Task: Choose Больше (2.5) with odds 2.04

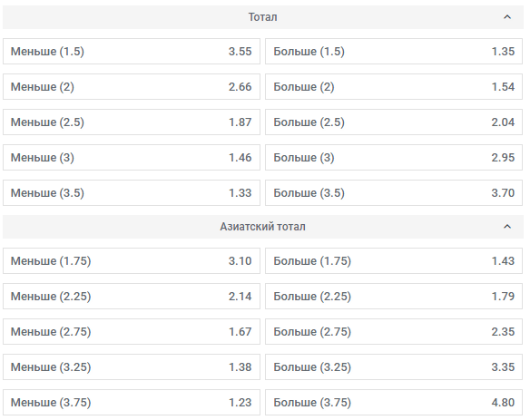Action: (394, 122)
